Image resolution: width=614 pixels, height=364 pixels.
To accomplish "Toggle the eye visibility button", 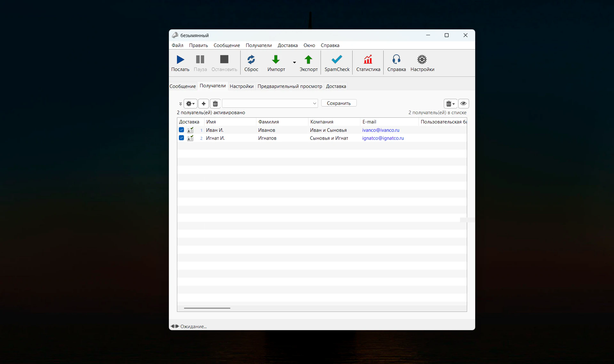I will pos(463,104).
